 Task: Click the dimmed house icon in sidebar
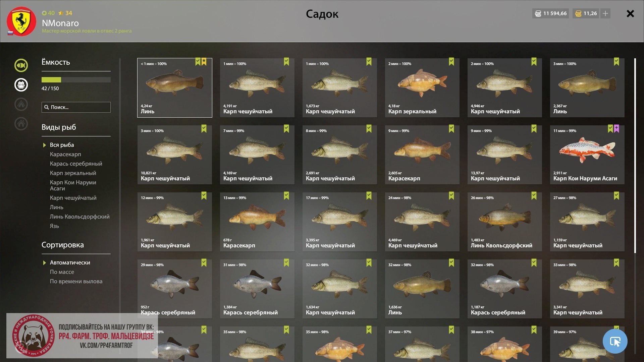click(21, 124)
